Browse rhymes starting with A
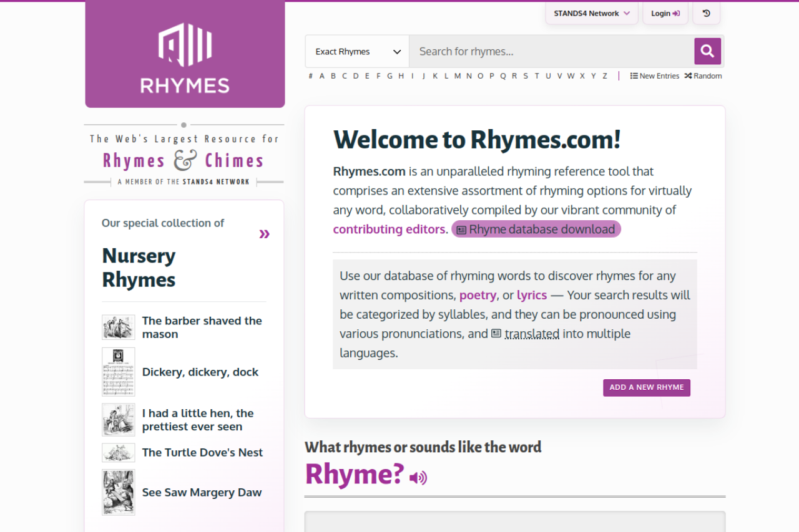Viewport: 799px width, 532px height. tap(322, 76)
